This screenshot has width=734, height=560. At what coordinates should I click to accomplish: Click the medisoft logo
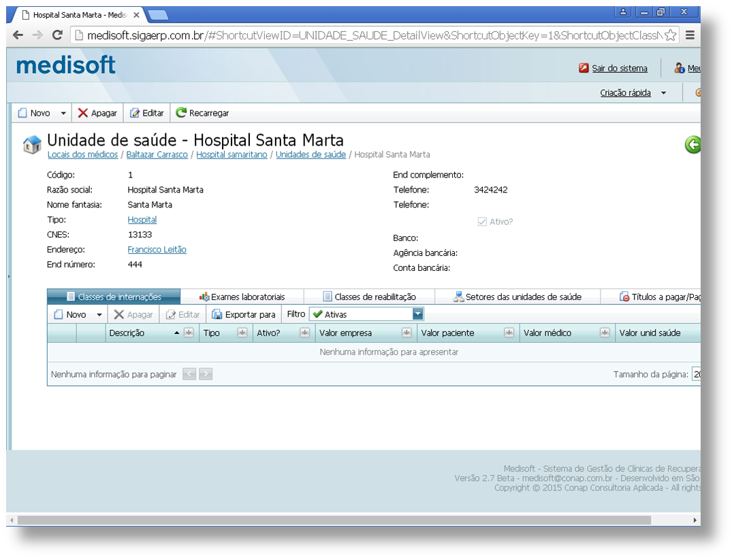click(x=66, y=65)
